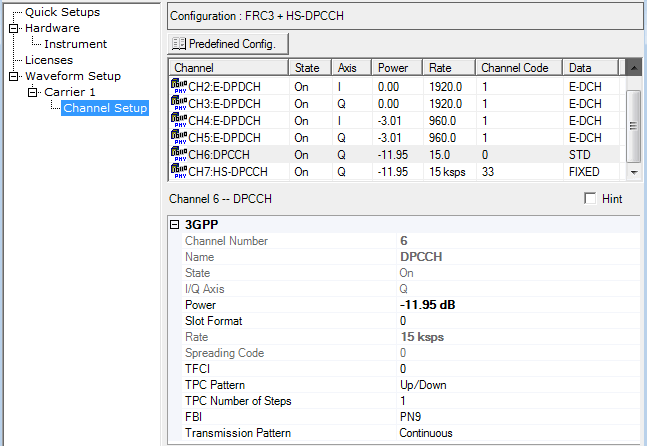Select the CH7:HS-DPCCH row name
The image size is (647, 446).
pyautogui.click(x=228, y=172)
